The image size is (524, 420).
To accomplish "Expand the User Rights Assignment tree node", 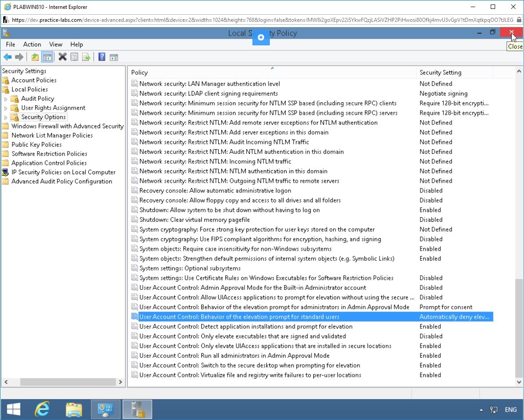I will pos(6,108).
